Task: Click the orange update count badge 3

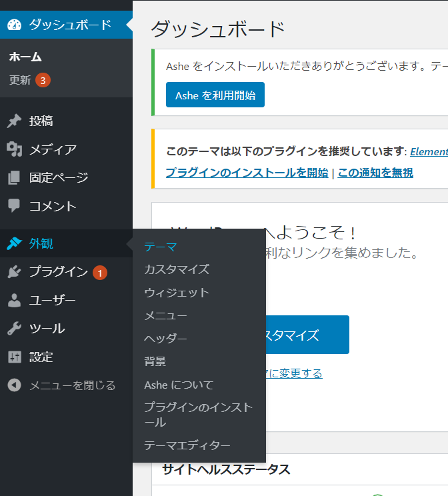Action: (43, 81)
